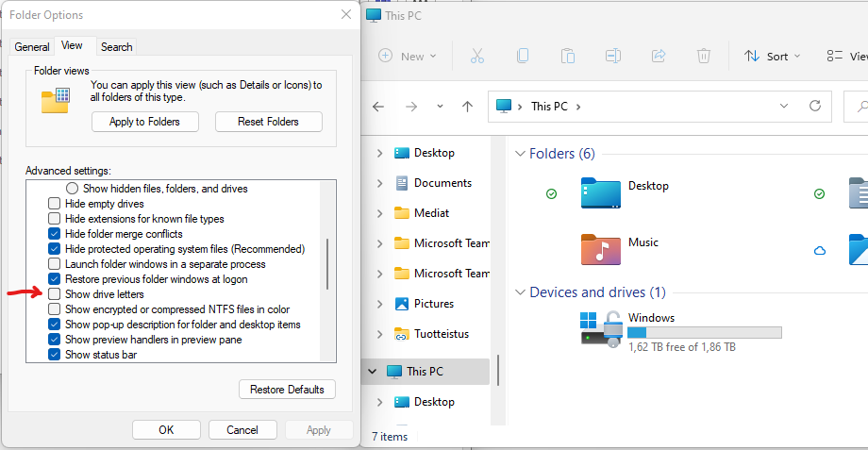868x450 pixels.
Task: Open the Desktop folder icon in Folders section
Action: point(601,193)
